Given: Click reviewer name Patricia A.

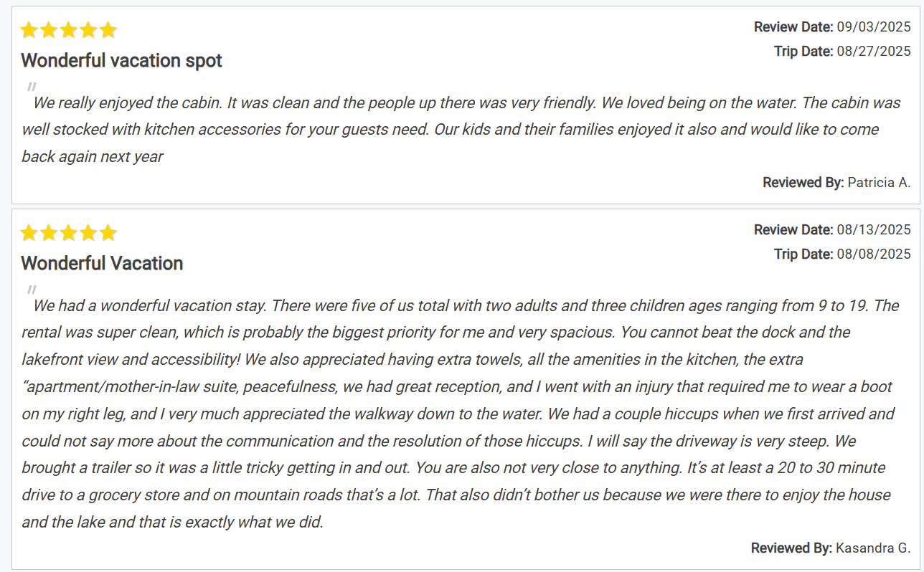Looking at the screenshot, I should 878,183.
